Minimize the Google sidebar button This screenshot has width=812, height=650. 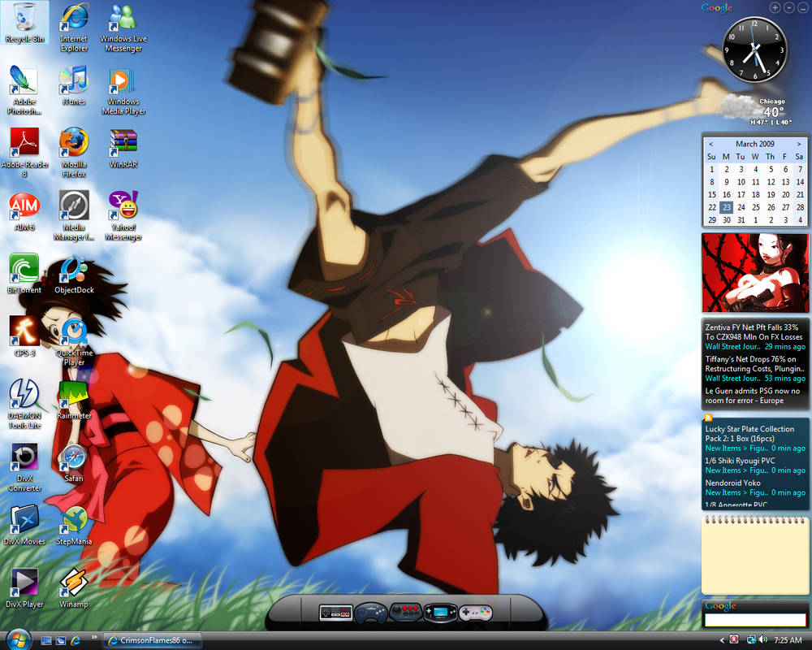click(x=803, y=7)
